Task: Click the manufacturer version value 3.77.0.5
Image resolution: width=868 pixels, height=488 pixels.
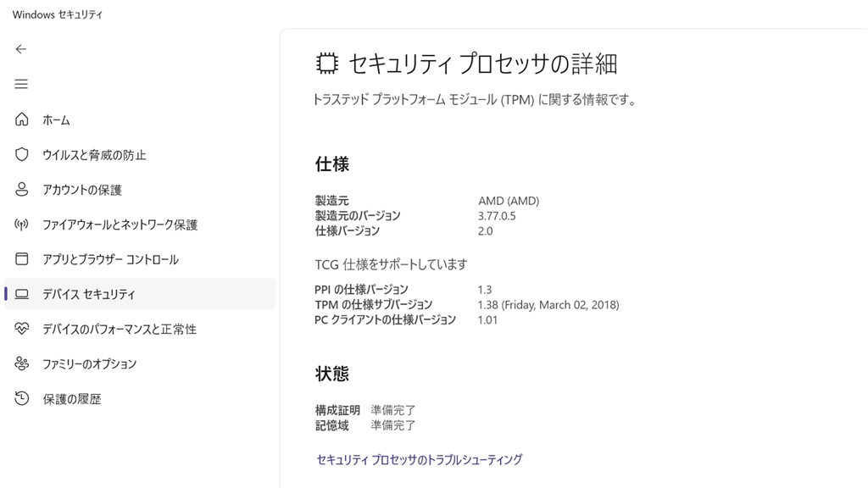Action: pyautogui.click(x=497, y=216)
